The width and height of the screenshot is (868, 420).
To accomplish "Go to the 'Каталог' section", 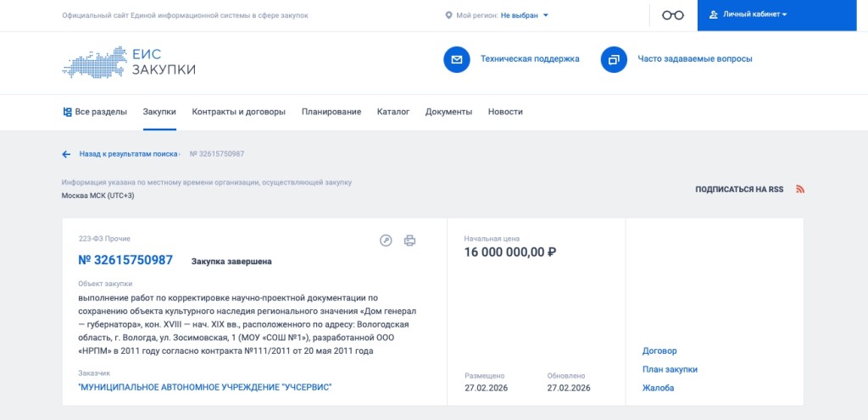I will click(x=393, y=112).
